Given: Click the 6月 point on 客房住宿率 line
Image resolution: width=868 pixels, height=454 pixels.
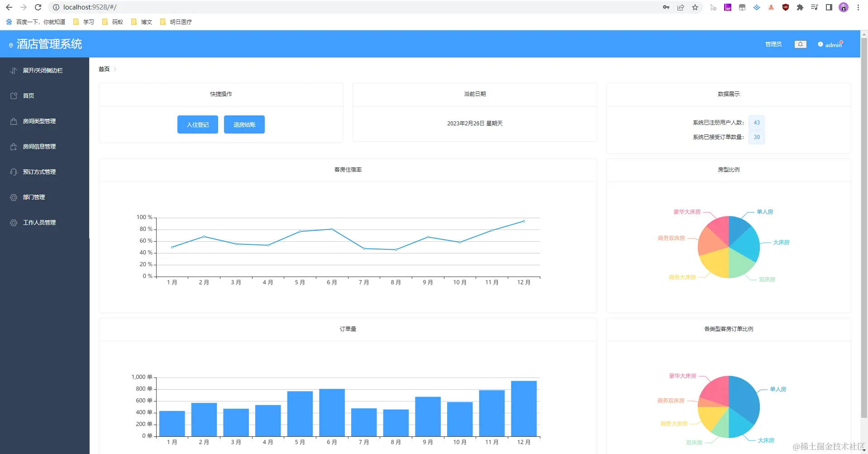Looking at the screenshot, I should [332, 229].
